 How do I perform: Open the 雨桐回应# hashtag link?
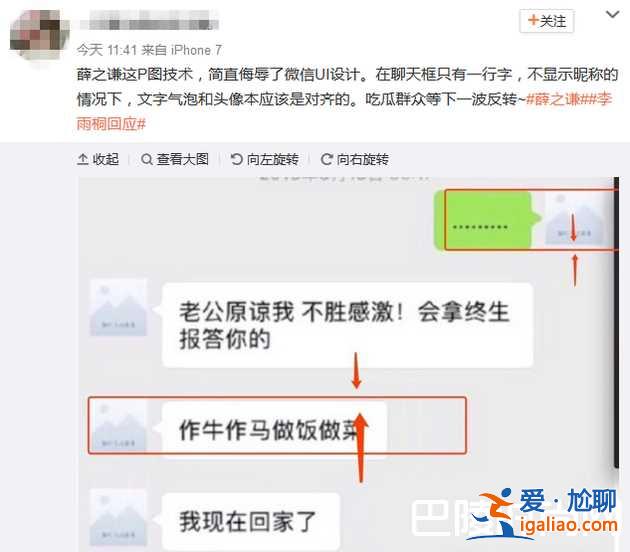point(111,124)
